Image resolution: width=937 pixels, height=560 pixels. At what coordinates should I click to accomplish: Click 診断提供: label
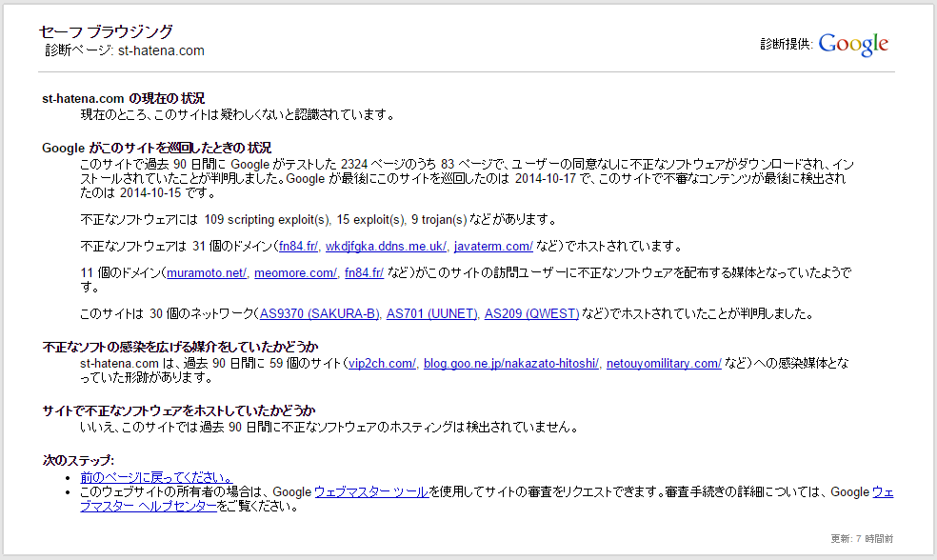coord(787,44)
